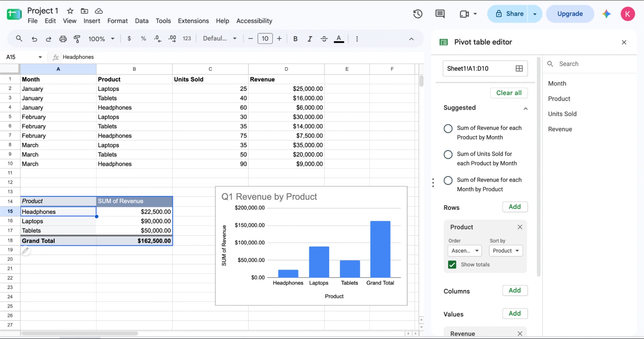This screenshot has height=339, width=644.
Task: Apply italic formatting
Action: point(310,39)
